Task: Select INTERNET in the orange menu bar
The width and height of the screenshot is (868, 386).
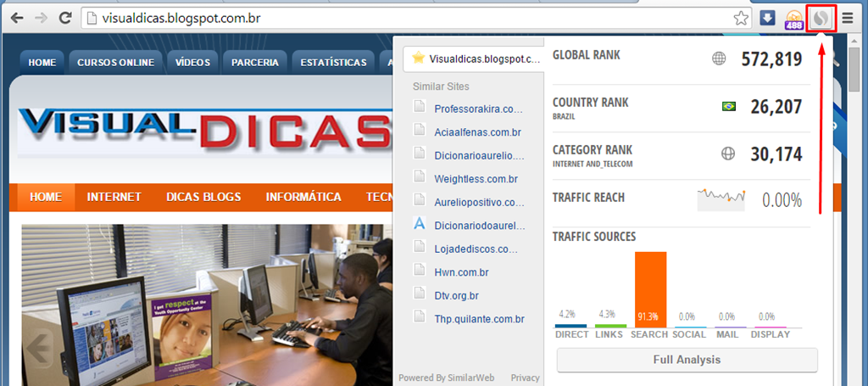Action: pyautogui.click(x=114, y=197)
